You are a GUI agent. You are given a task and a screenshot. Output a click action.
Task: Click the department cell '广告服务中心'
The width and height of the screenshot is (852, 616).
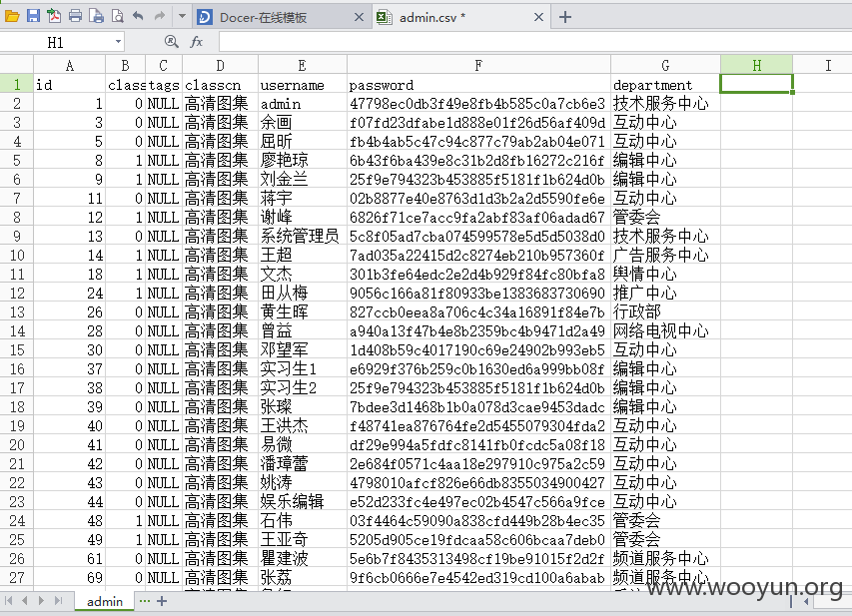[x=665, y=256]
